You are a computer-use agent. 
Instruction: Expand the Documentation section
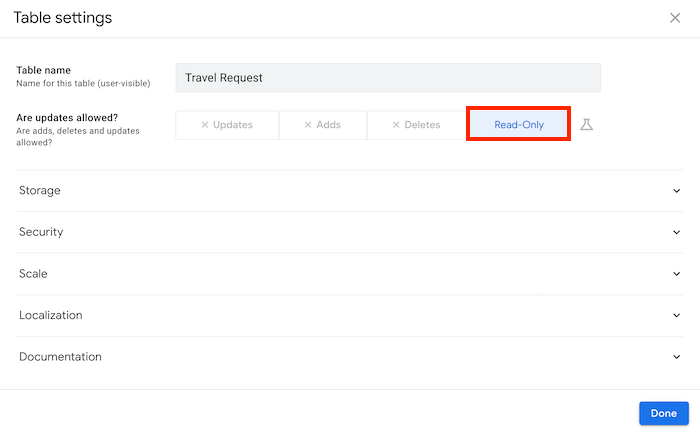350,357
